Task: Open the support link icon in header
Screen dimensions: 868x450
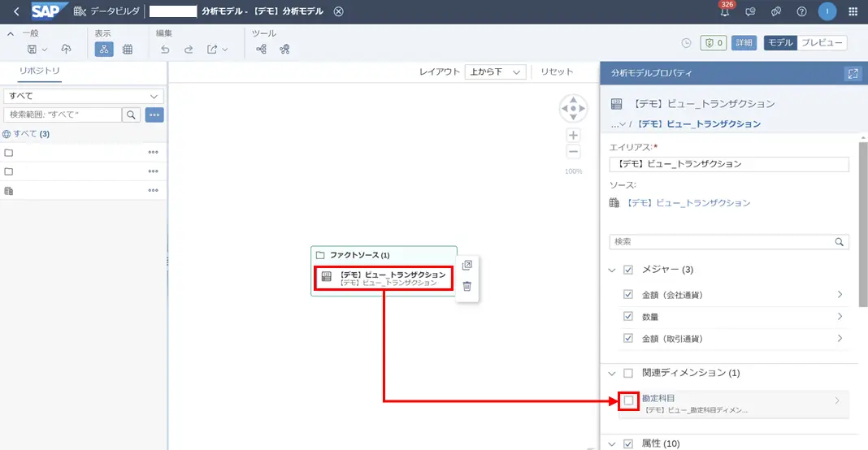Action: [x=776, y=11]
